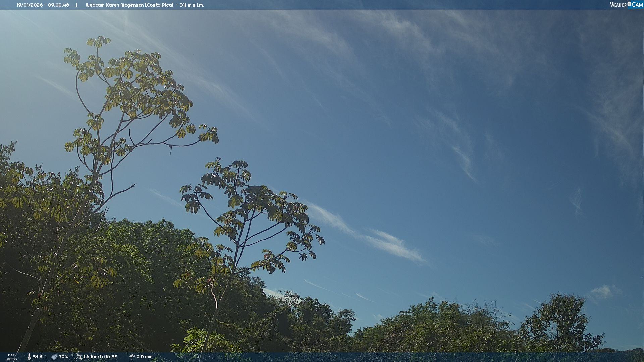Click the [Costa Rica] location text
Image resolution: width=644 pixels, height=362 pixels.
(159, 5)
